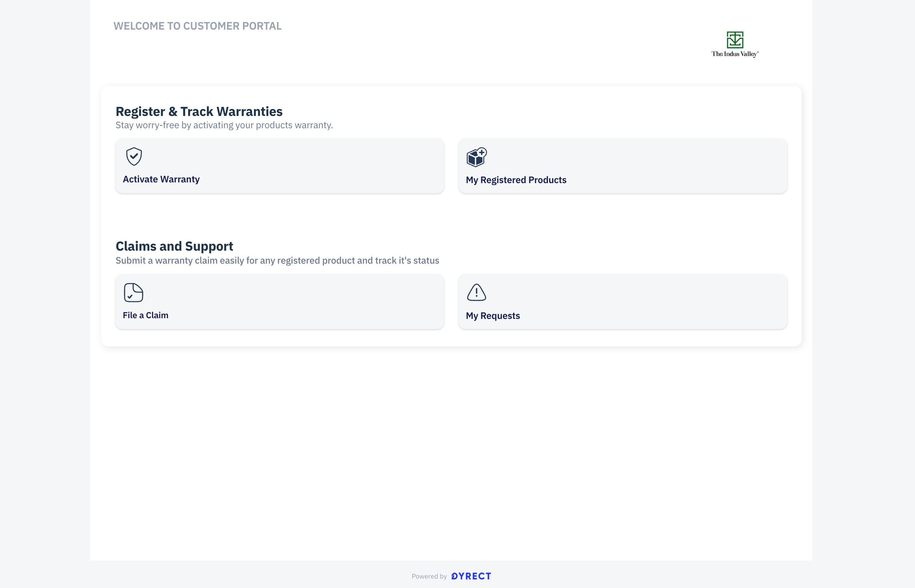Open the Activate Warranty card
The height and width of the screenshot is (588, 915).
pos(280,166)
